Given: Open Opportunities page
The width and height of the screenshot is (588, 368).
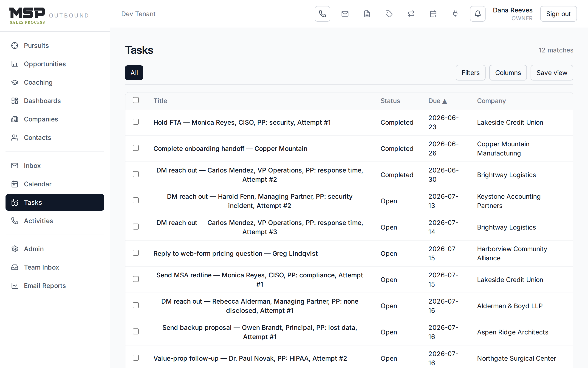Looking at the screenshot, I should [55, 64].
